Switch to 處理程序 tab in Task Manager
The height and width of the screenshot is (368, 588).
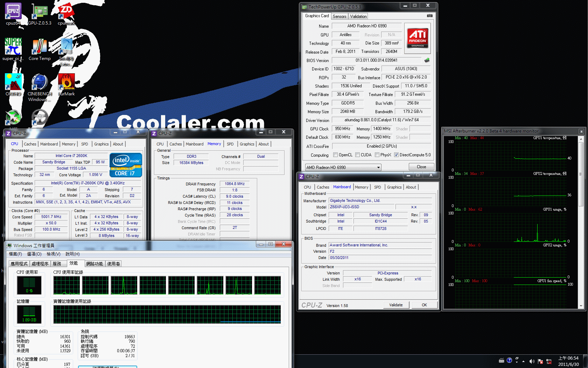tap(40, 264)
